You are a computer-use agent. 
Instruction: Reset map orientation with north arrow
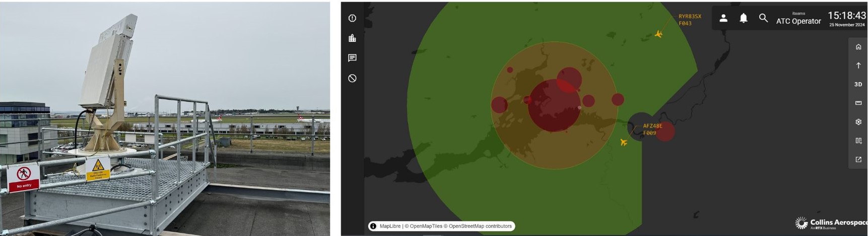(858, 66)
